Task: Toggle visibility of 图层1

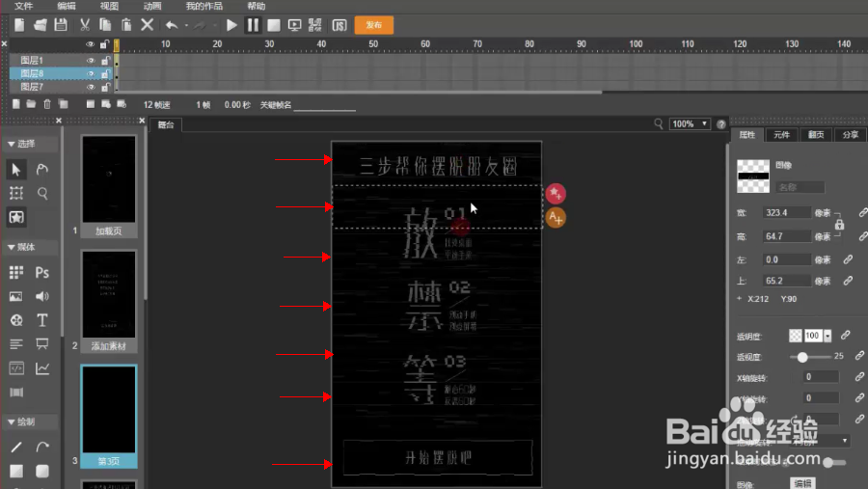Action: click(91, 61)
